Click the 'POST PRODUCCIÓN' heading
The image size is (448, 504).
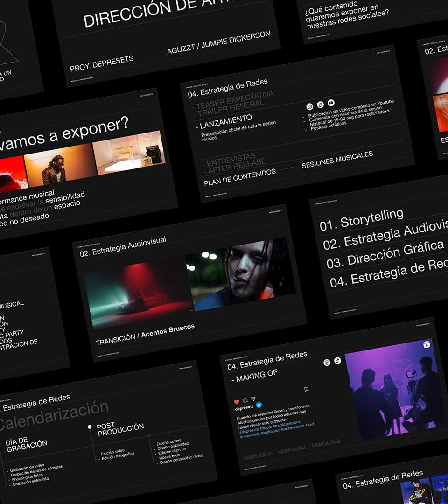(120, 429)
